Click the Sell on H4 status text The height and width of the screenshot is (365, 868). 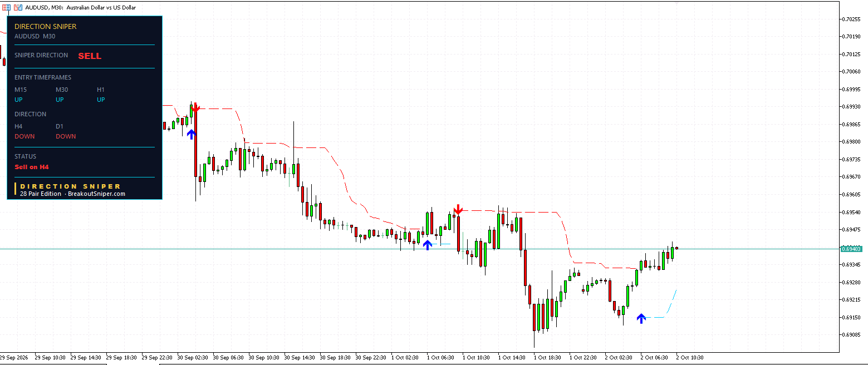[32, 167]
